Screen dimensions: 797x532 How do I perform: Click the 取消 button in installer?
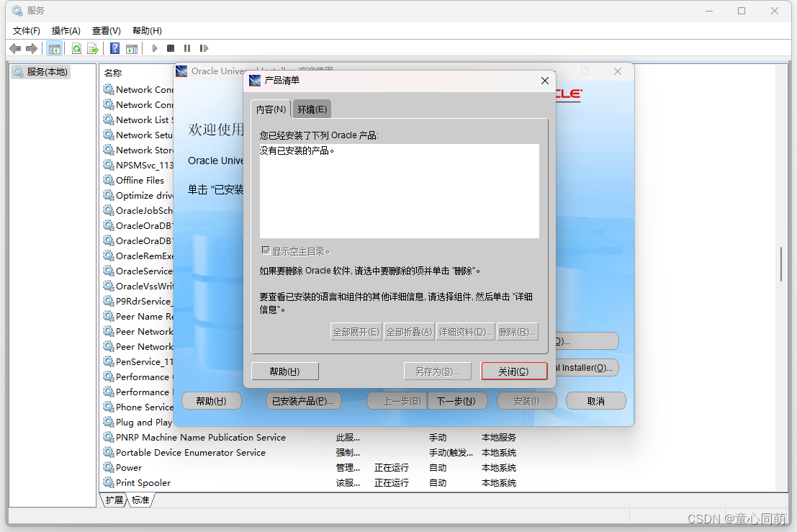coord(595,401)
